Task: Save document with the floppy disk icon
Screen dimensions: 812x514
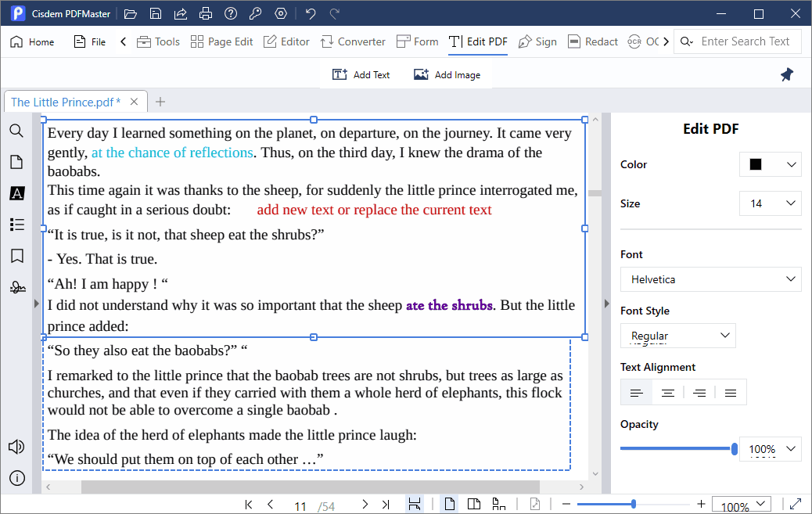Action: (x=156, y=14)
